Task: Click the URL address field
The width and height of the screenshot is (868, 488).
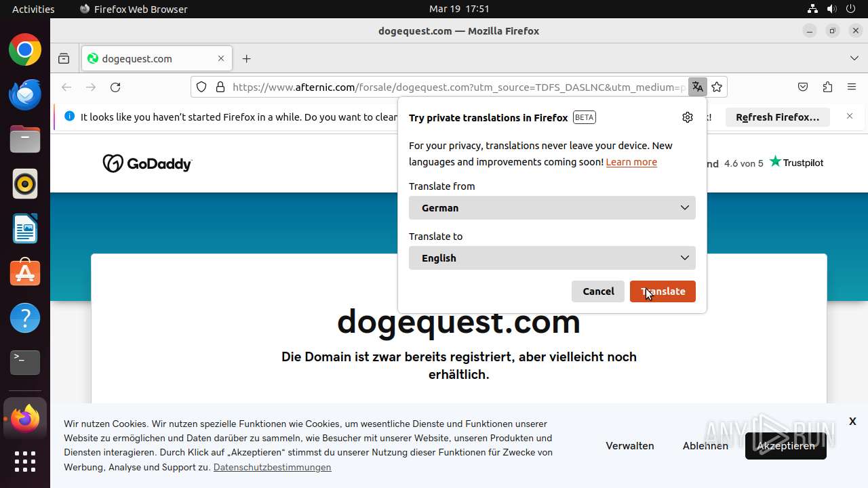Action: coord(458,87)
